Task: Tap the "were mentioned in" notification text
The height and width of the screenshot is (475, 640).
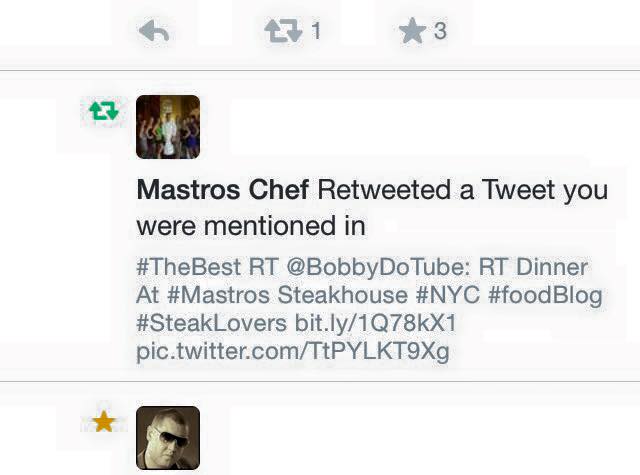Action: [x=251, y=226]
